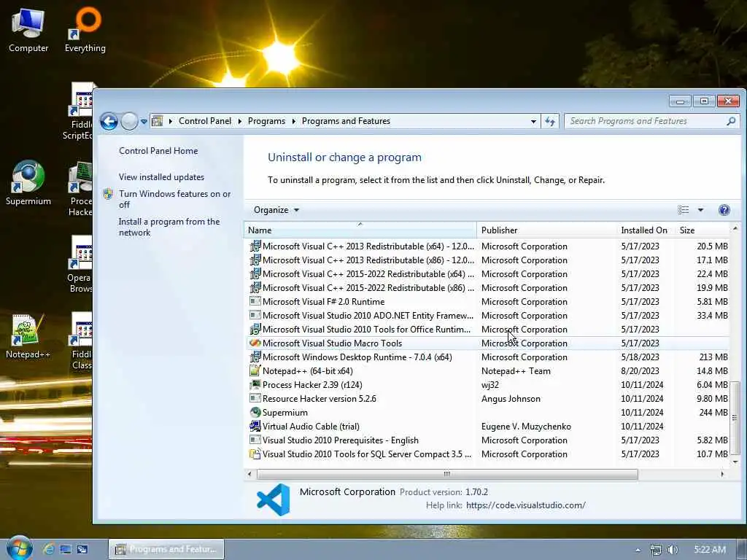Click the Programs and Features breadcrumb
This screenshot has width=747, height=560.
click(x=346, y=121)
